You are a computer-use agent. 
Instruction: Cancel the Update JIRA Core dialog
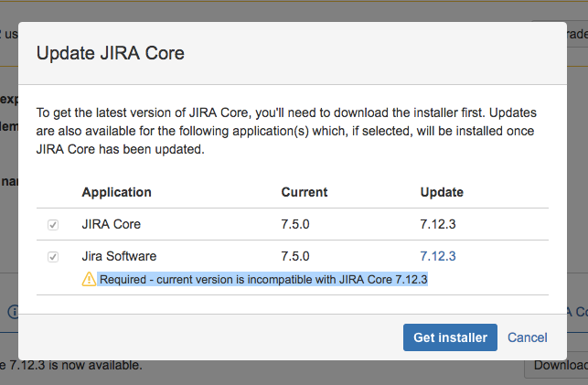[x=528, y=337]
